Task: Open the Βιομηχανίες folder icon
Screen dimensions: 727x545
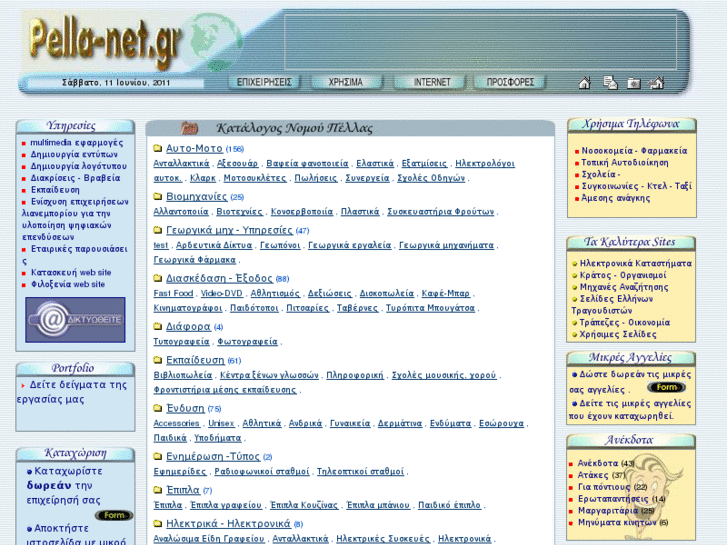Action: (158, 197)
